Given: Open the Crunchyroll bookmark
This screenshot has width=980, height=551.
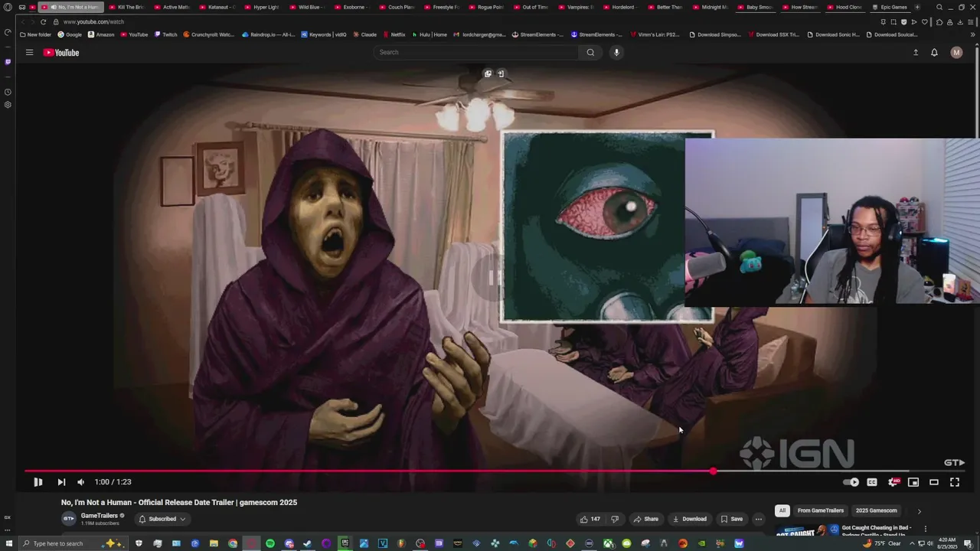Looking at the screenshot, I should [x=209, y=34].
